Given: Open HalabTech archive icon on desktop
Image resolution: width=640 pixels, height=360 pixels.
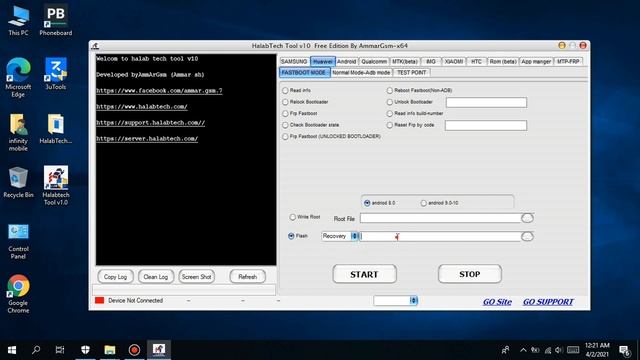Looking at the screenshot, I should pyautogui.click(x=56, y=129).
